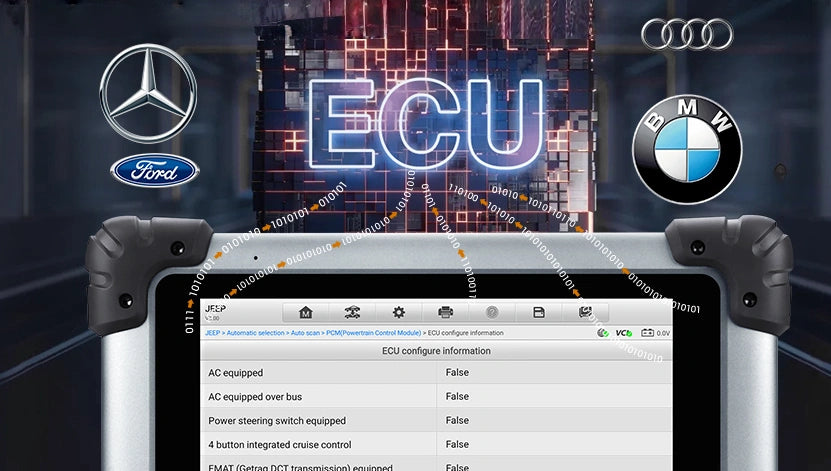Click the VCI connection status icon

pos(623,333)
